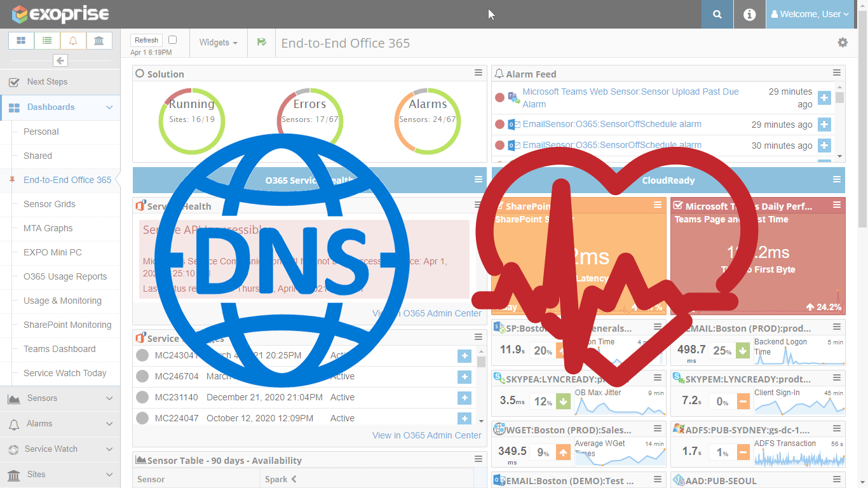
Task: Open the Microsoft Teams Daily Perf widget menu
Action: [x=837, y=205]
